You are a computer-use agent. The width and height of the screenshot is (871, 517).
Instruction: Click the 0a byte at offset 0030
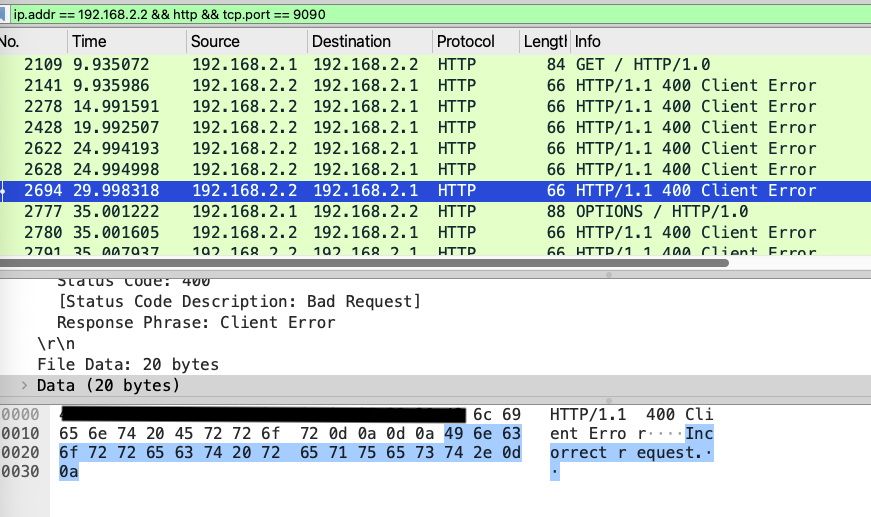click(68, 471)
